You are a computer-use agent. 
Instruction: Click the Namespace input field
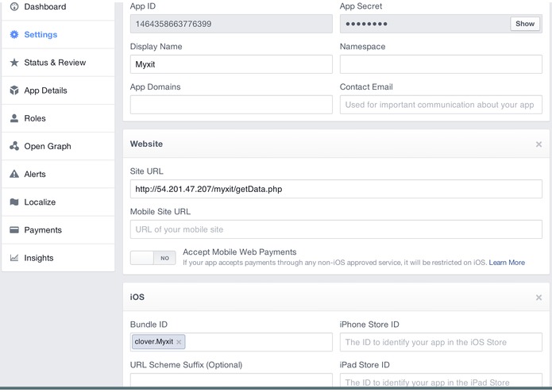coord(441,64)
